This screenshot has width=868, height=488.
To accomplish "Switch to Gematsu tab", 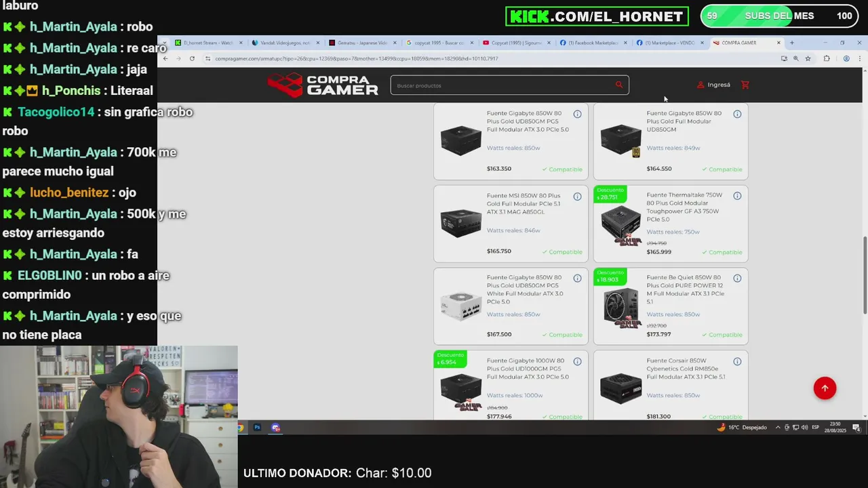I will 363,43.
